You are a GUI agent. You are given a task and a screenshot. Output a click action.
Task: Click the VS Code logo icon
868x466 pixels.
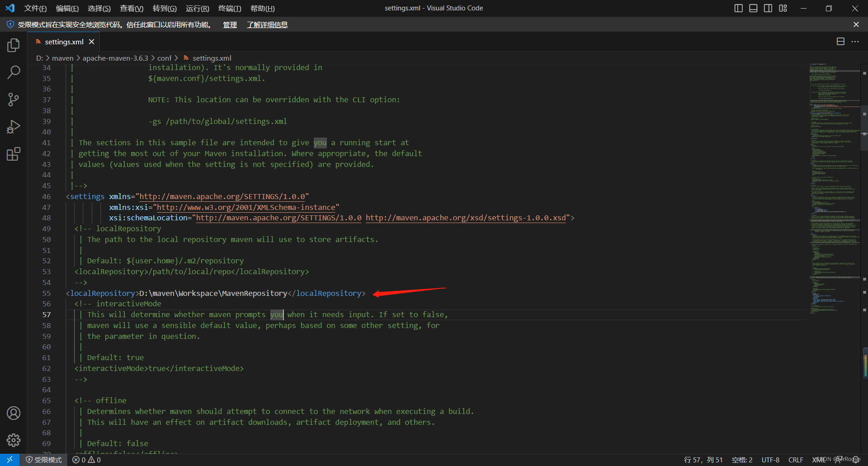(10, 8)
